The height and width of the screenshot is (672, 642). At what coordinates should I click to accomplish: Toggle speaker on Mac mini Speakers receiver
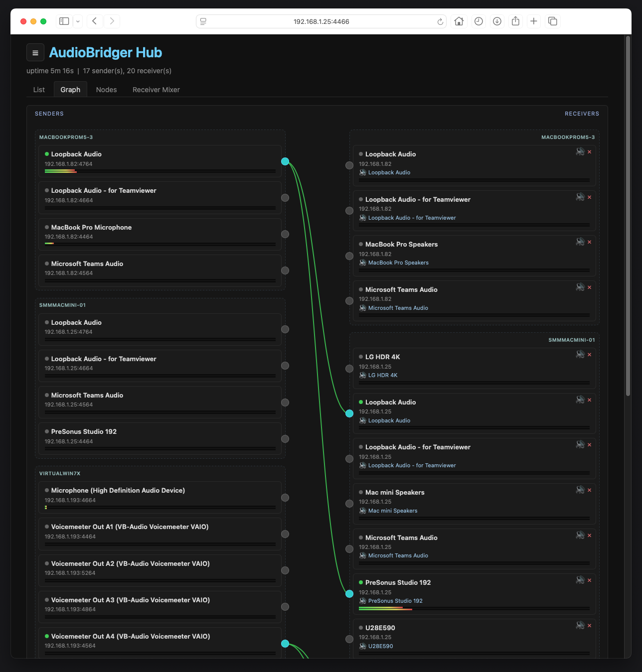click(580, 490)
